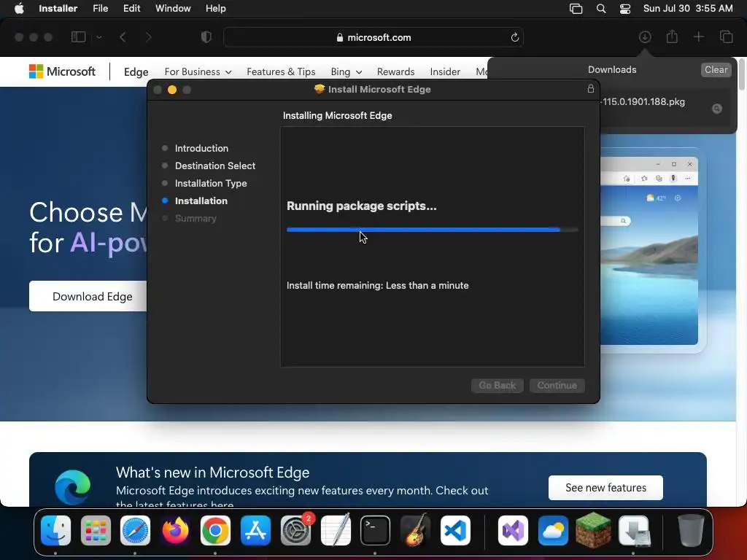The width and height of the screenshot is (747, 560).
Task: Click See new features button
Action: [605, 488]
